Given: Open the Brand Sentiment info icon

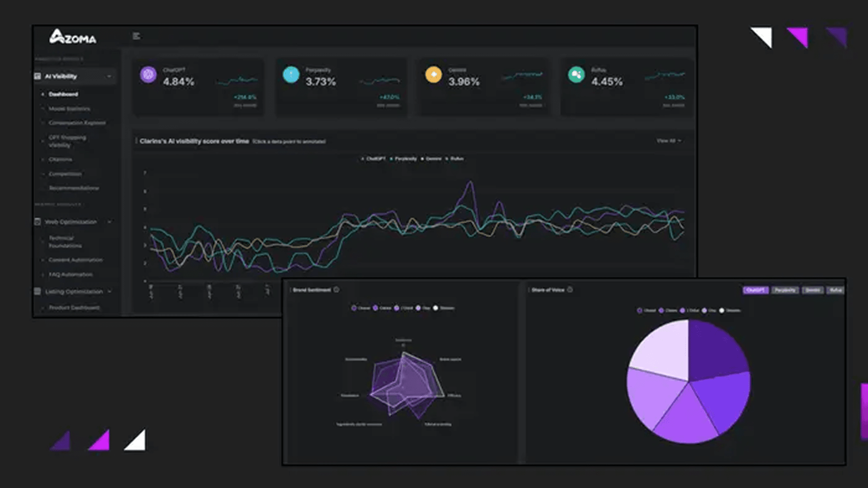Looking at the screenshot, I should [x=336, y=289].
